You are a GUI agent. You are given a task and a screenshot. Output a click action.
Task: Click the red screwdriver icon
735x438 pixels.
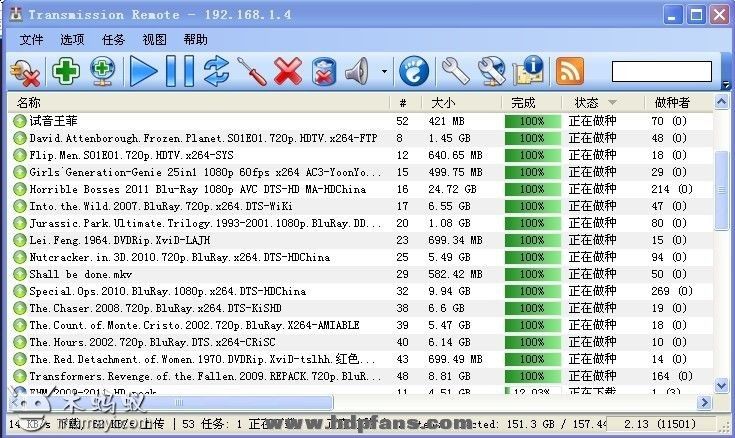tap(252, 71)
